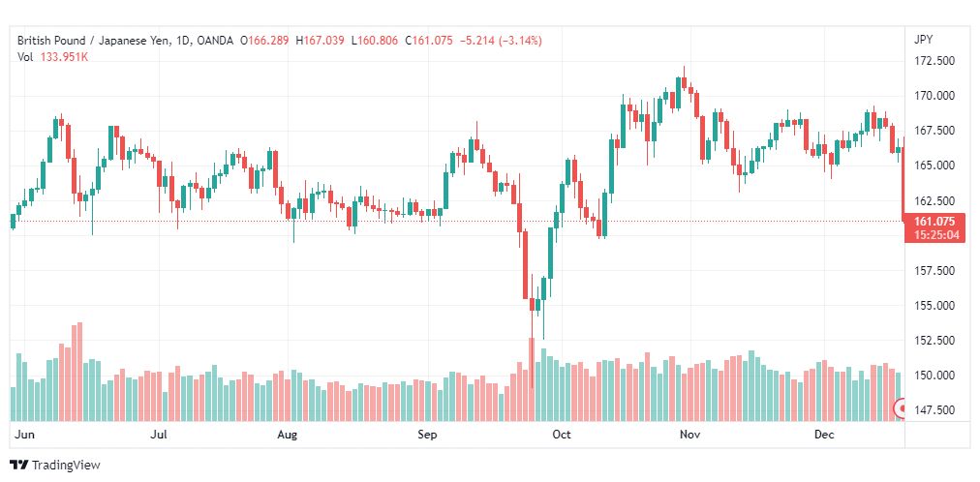Screen dimensions: 980x482
Task: Select the Oct label on time axis
Action: [x=562, y=434]
